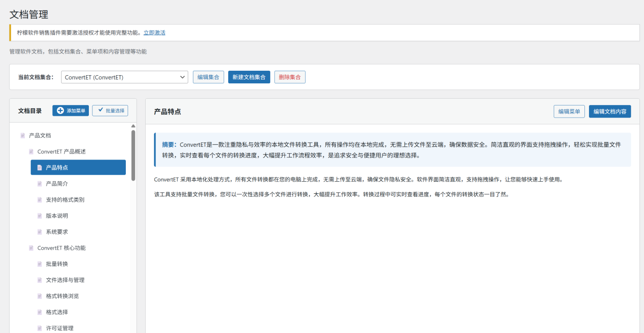Click the document icon beside ConvertET 产品概述
Screen dimensions: 644x333
tap(31, 152)
